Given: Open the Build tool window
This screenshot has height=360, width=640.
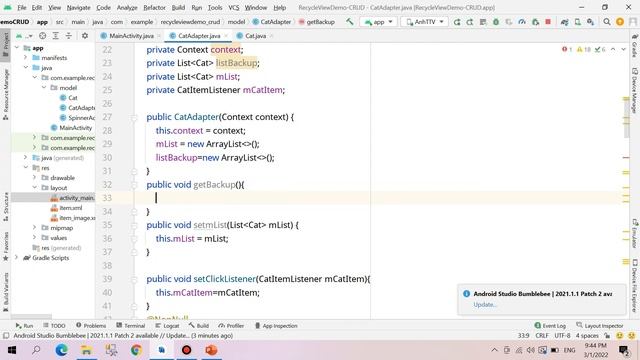Looking at the screenshot, I should 199,326.
